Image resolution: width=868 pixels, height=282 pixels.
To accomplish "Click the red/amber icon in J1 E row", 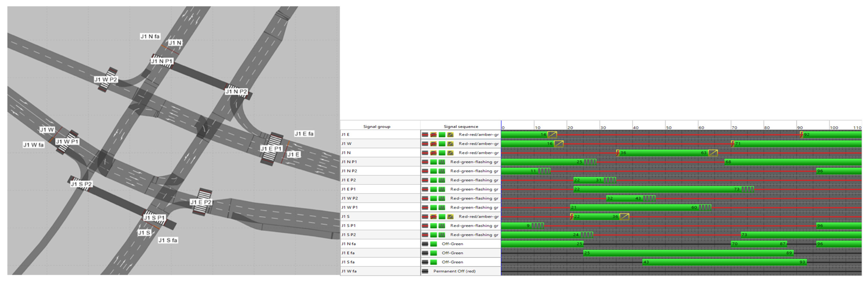I will click(433, 135).
